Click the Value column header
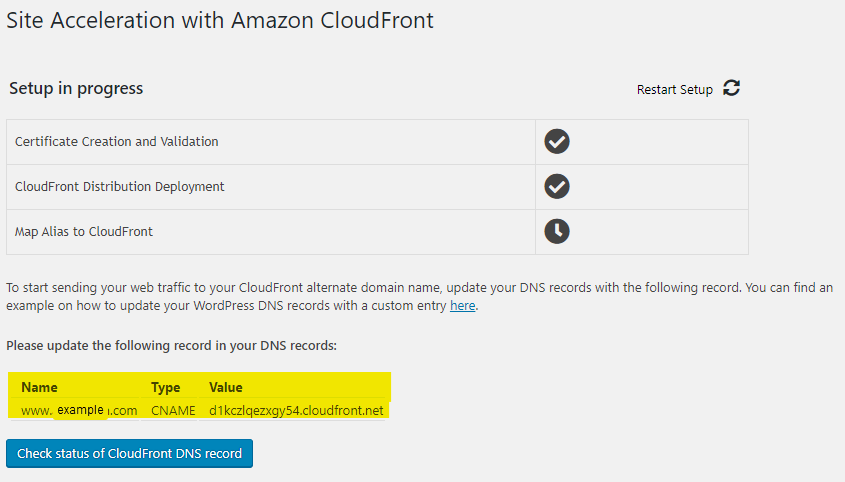 point(225,387)
